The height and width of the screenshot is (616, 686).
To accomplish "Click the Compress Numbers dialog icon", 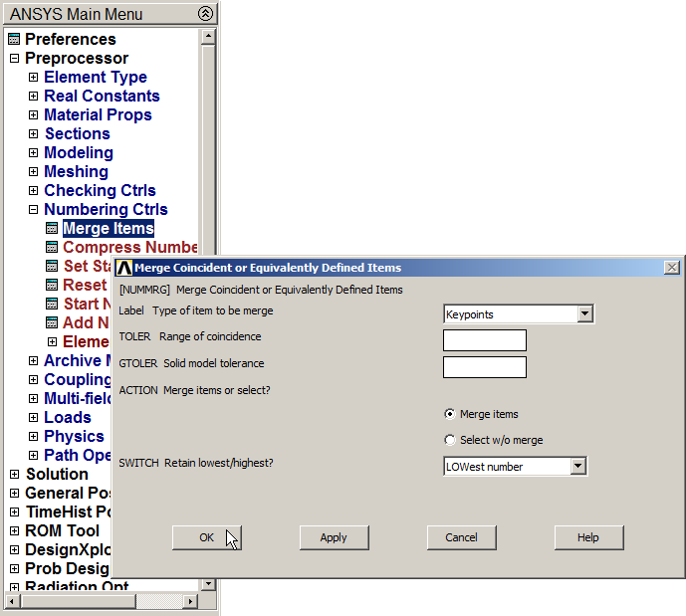I will (x=52, y=248).
